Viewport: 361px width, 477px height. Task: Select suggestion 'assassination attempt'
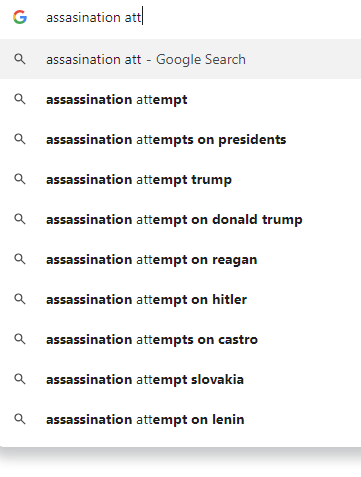(180, 99)
